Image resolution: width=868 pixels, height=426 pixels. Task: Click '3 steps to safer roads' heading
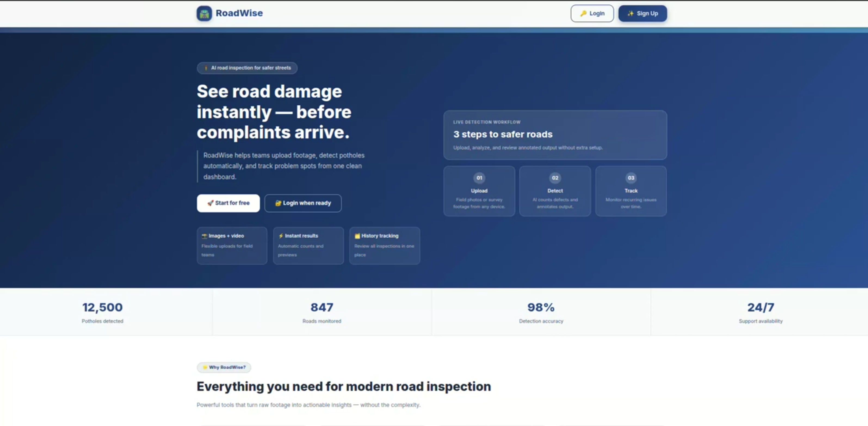[x=503, y=134]
